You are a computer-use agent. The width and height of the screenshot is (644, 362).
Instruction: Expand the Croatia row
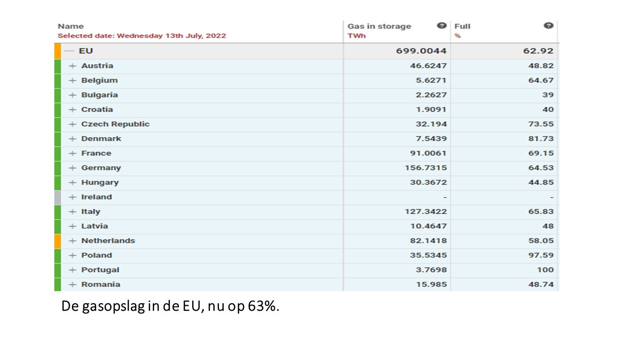(72, 110)
